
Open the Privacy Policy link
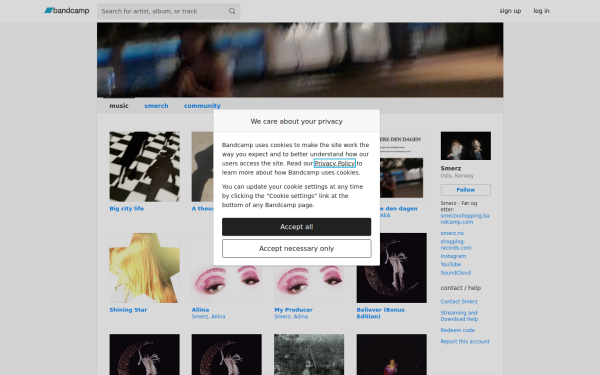335,163
